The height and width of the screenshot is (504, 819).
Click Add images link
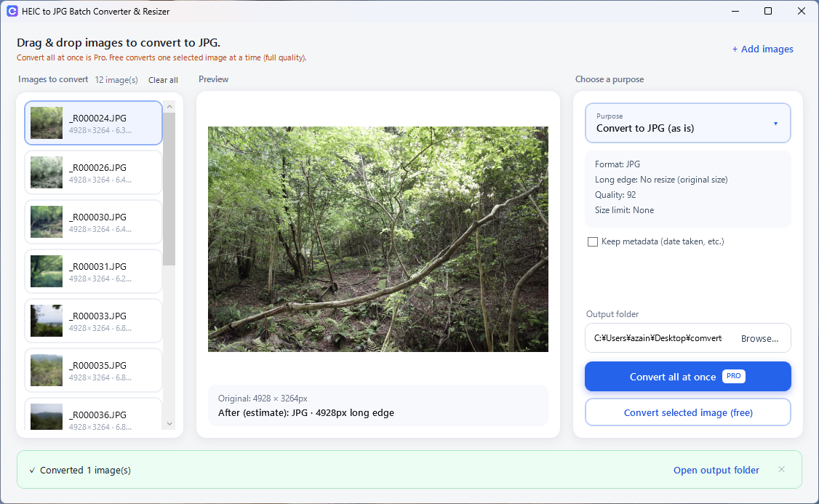pos(762,49)
